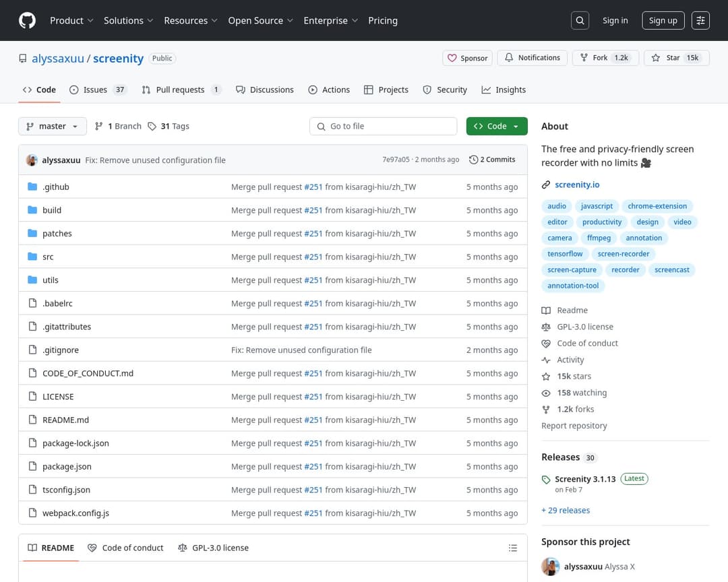This screenshot has height=582, width=728.
Task: Click alyssaxuu's avatar in the commit row
Action: point(32,160)
